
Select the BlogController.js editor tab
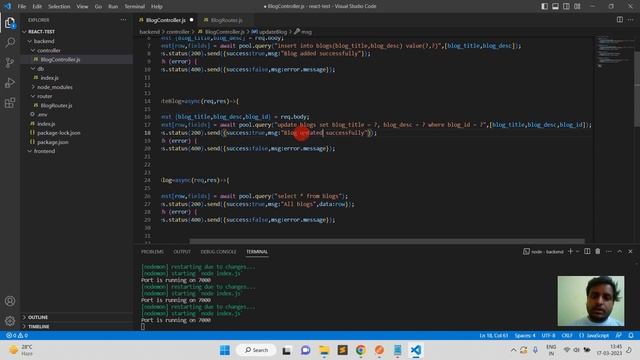(x=166, y=20)
